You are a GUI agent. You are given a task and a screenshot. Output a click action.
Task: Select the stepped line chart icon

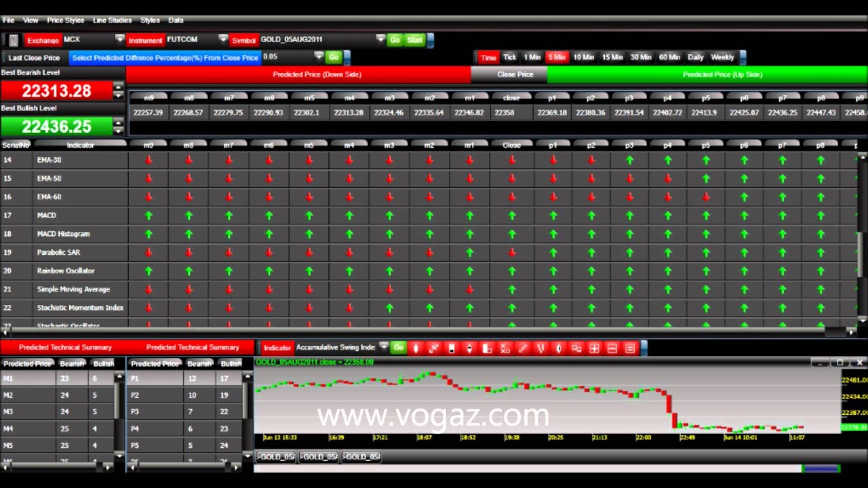click(433, 348)
